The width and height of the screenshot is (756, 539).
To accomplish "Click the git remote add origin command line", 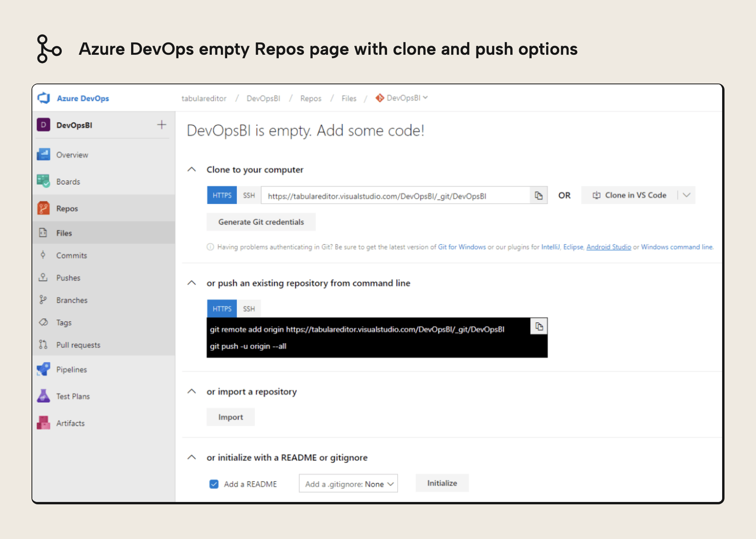I will (x=357, y=329).
